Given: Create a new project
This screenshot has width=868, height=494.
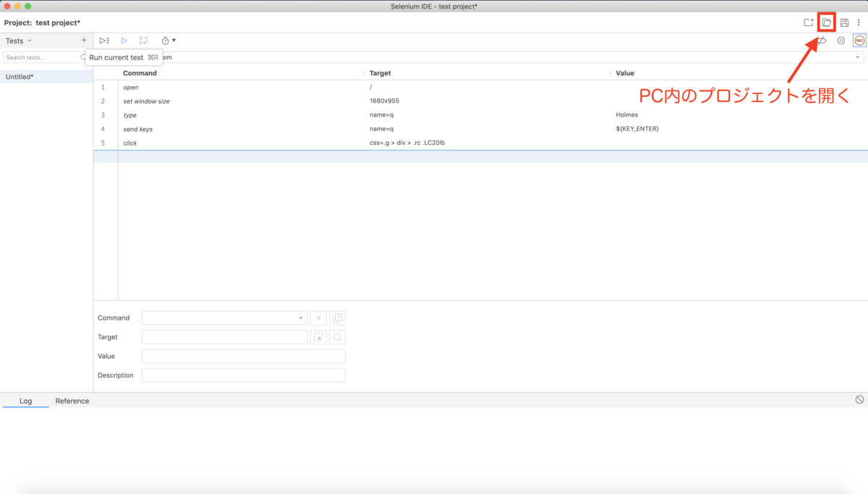Looking at the screenshot, I should click(x=809, y=22).
